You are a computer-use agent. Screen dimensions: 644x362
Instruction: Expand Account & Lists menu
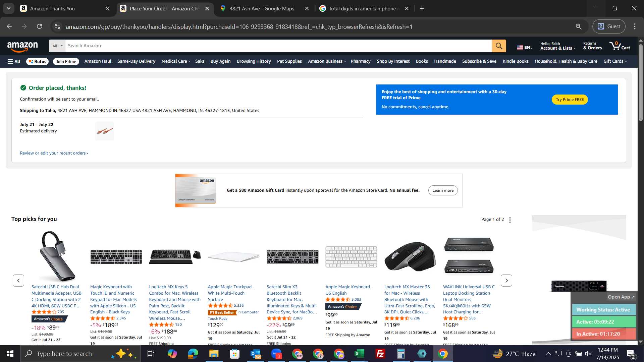point(557,46)
